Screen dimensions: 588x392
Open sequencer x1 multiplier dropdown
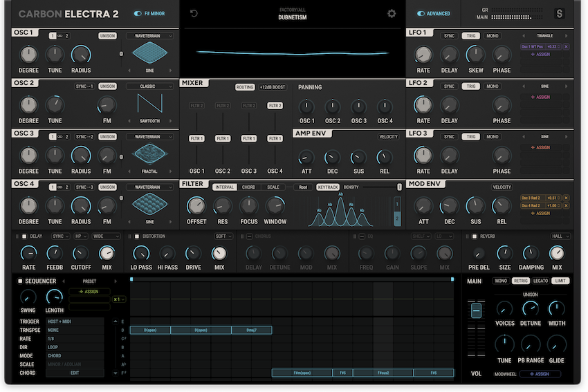pyautogui.click(x=119, y=299)
